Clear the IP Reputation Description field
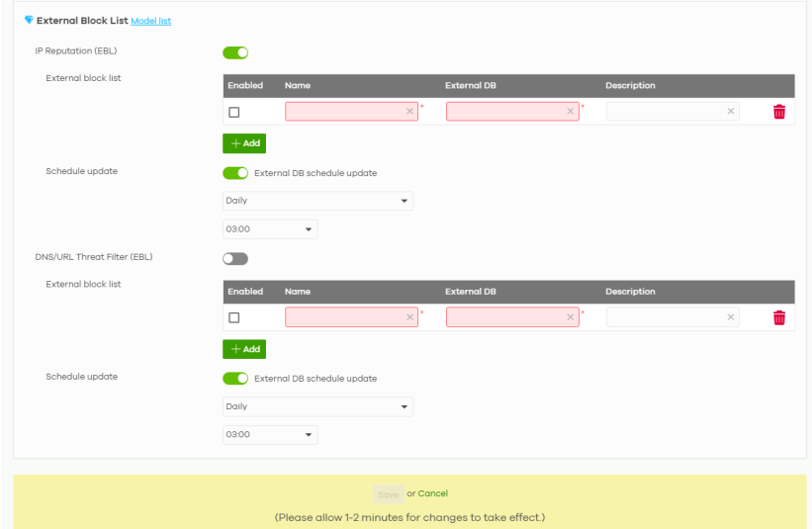The image size is (812, 529). (x=731, y=112)
